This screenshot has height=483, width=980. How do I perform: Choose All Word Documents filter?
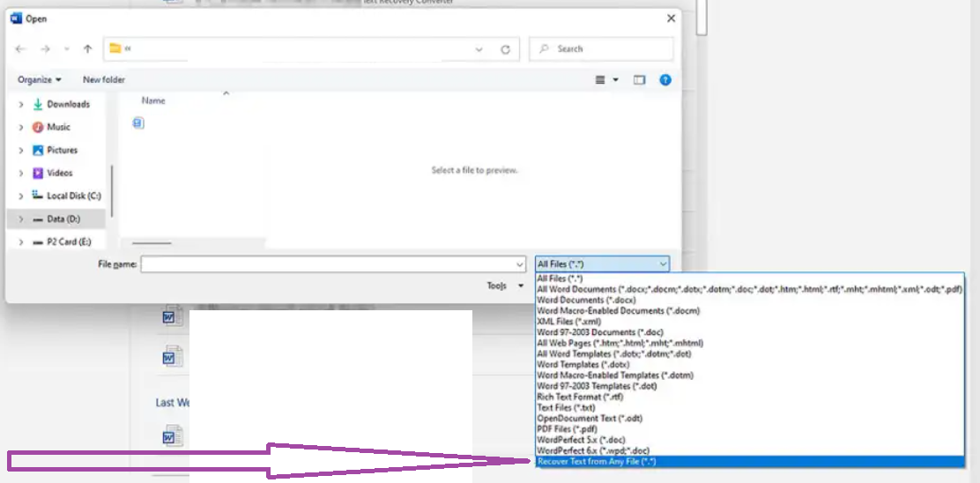[x=749, y=289]
